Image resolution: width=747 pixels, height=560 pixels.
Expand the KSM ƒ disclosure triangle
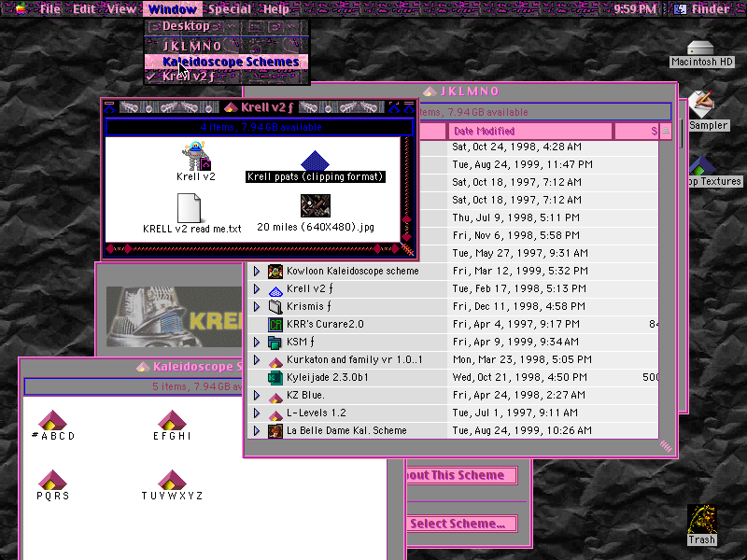[x=257, y=342]
